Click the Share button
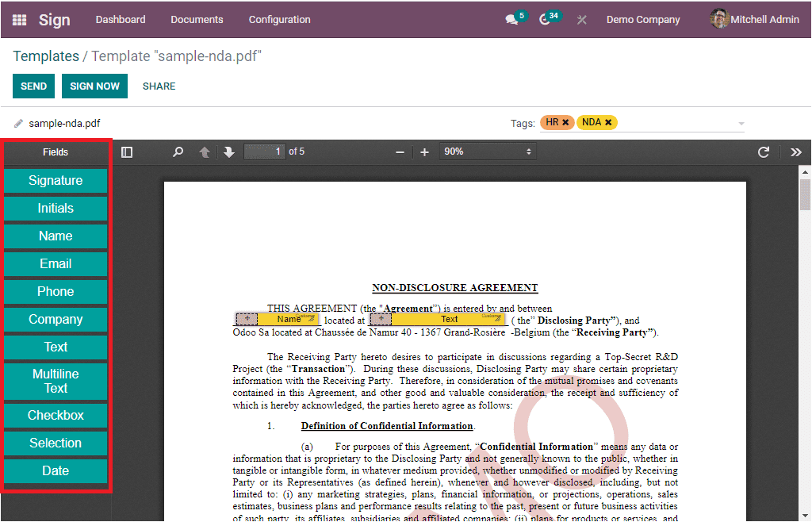Screen dimensions: 812x522 coord(159,86)
